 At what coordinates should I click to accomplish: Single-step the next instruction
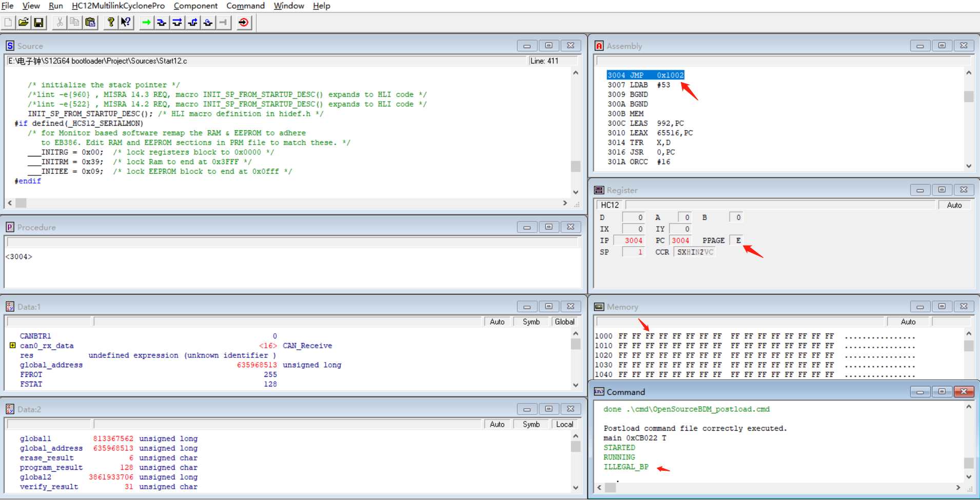coord(161,23)
